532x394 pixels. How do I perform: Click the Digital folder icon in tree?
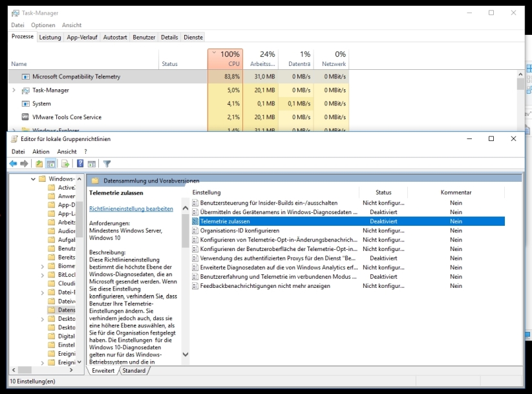[x=52, y=336]
